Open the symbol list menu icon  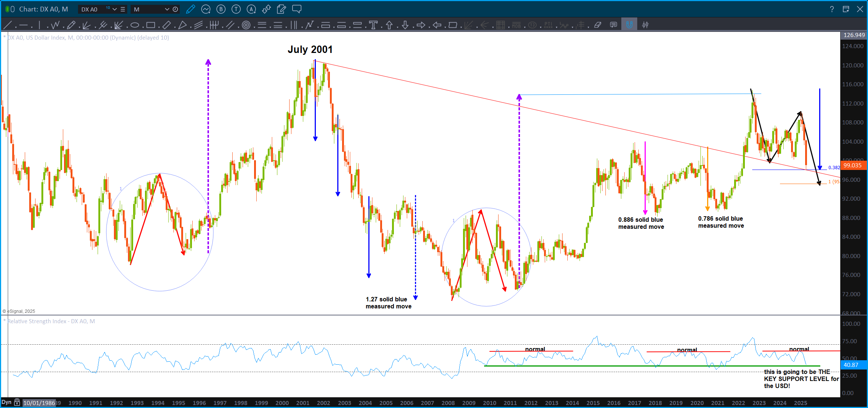[123, 9]
